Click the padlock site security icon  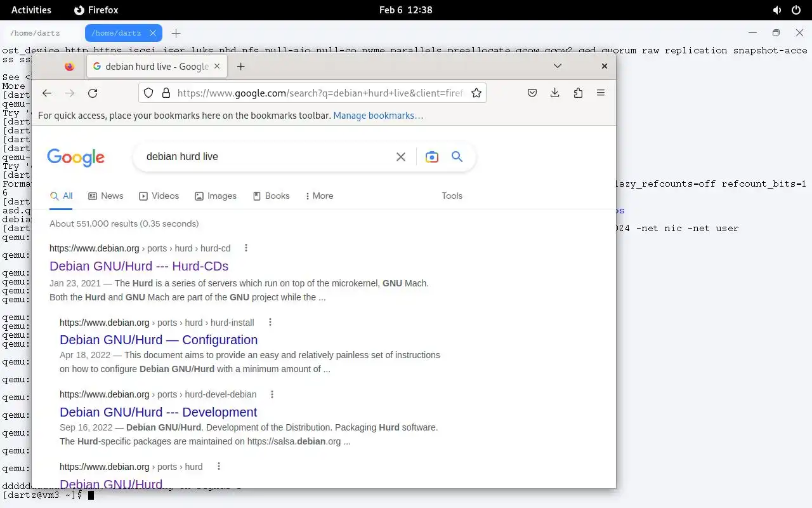(x=166, y=93)
